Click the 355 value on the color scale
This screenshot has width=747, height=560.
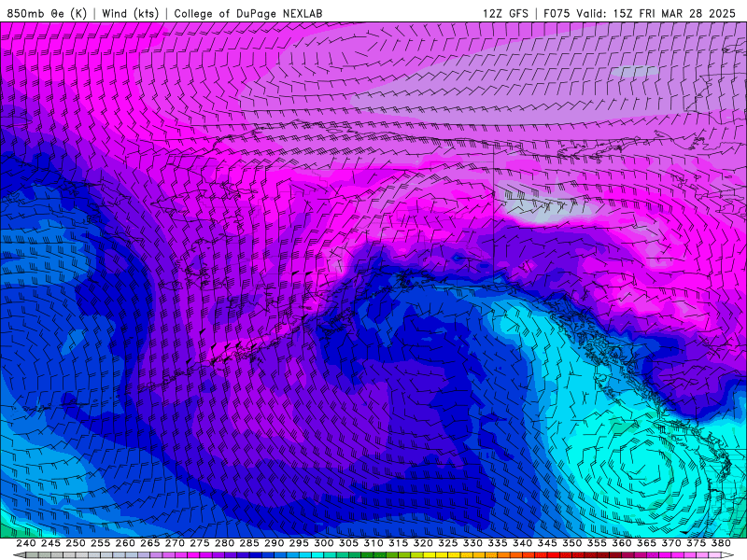(597, 543)
